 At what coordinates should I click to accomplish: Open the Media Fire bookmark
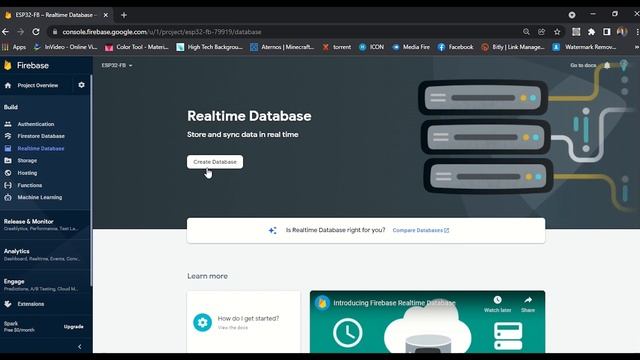pos(411,47)
